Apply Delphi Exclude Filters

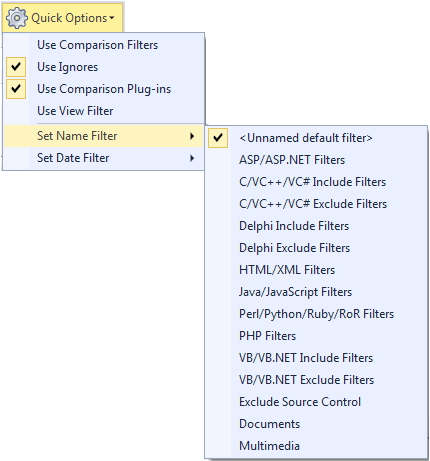pyautogui.click(x=316, y=248)
